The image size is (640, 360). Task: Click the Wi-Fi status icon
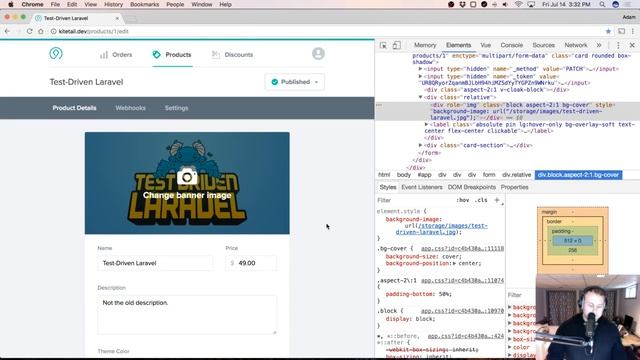pyautogui.click(x=518, y=4)
